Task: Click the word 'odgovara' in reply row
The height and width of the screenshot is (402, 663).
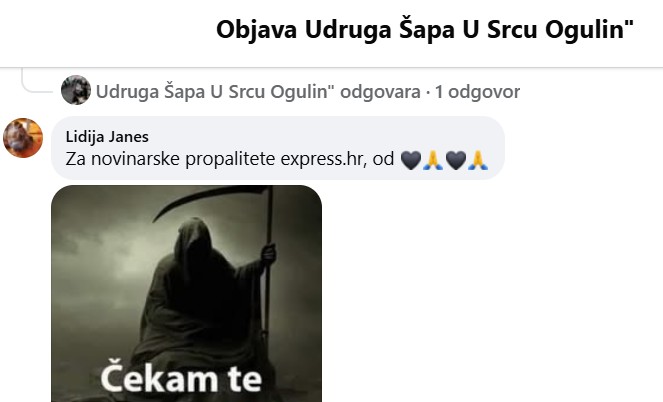Action: pos(380,92)
